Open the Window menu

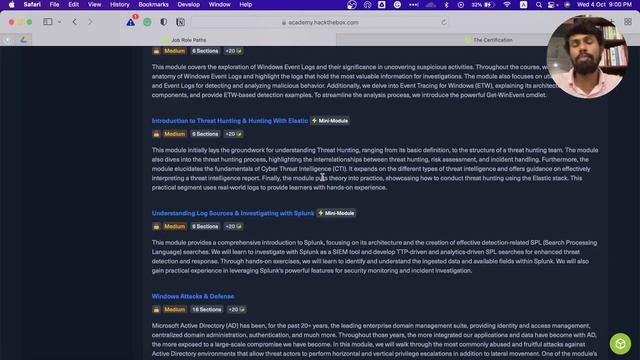click(x=220, y=5)
